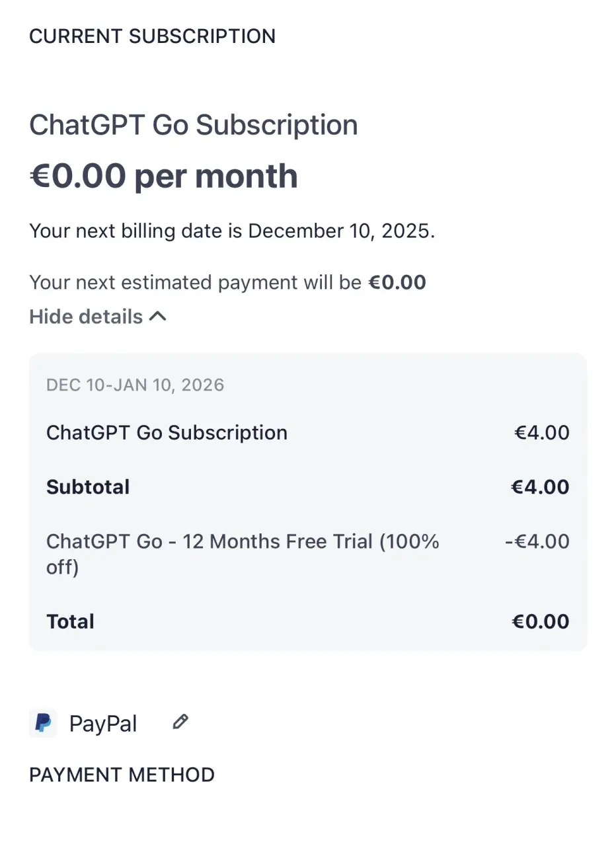The height and width of the screenshot is (846, 616).
Task: Click the Subtotal row label
Action: [x=88, y=487]
